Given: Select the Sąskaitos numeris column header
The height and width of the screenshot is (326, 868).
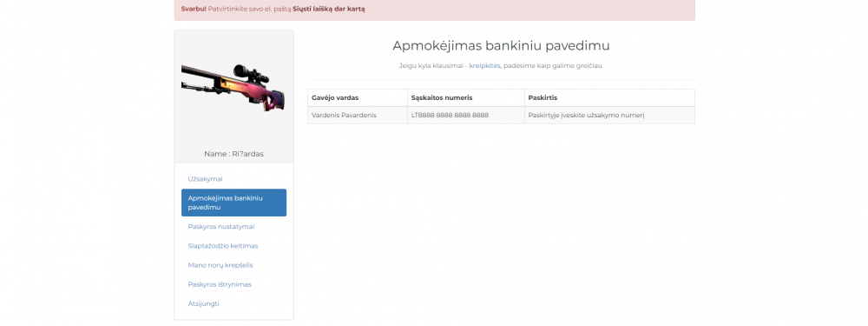Looking at the screenshot, I should 466,97.
